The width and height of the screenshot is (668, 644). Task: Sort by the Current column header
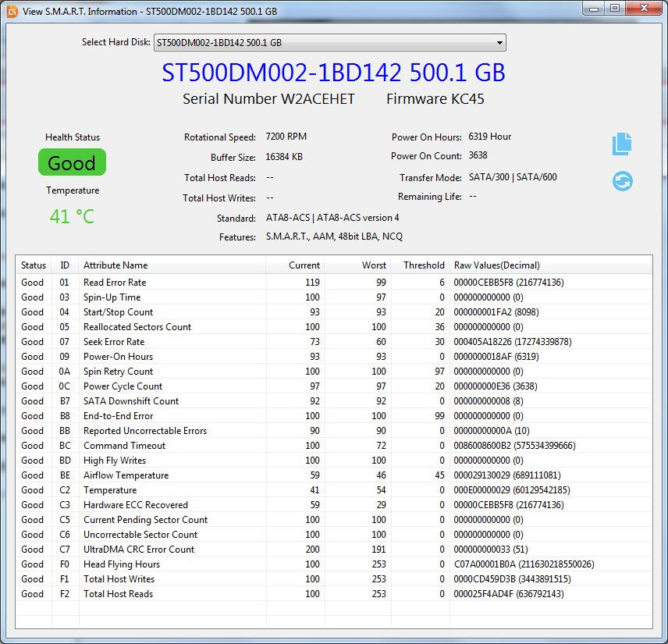[295, 265]
